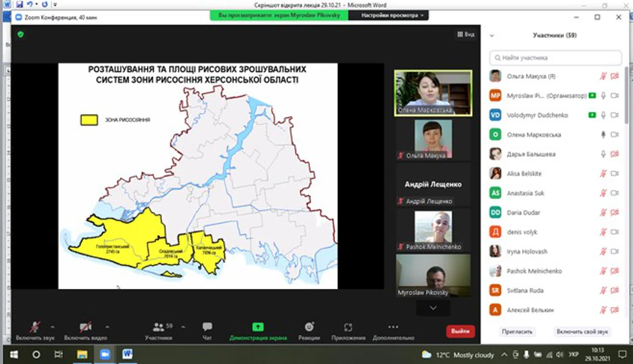Unmute microphone with Включить звук

pos(35,331)
